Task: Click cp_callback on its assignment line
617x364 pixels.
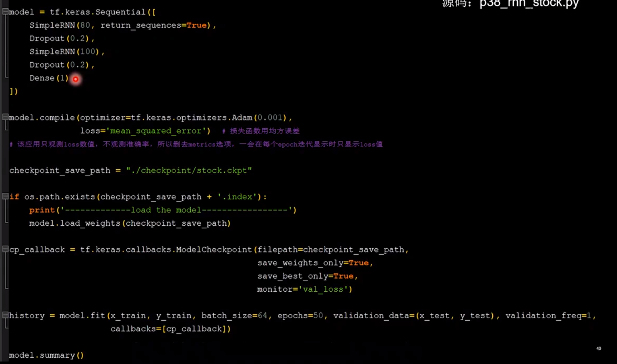Action: click(37, 250)
